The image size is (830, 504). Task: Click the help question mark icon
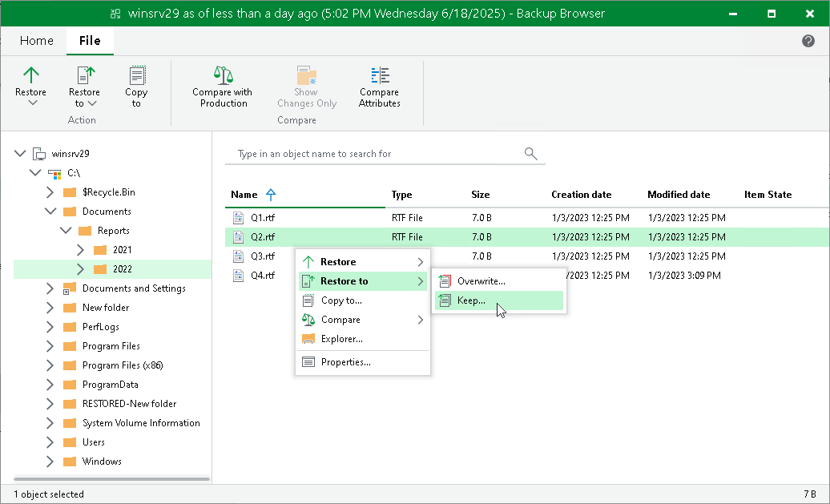[x=808, y=41]
